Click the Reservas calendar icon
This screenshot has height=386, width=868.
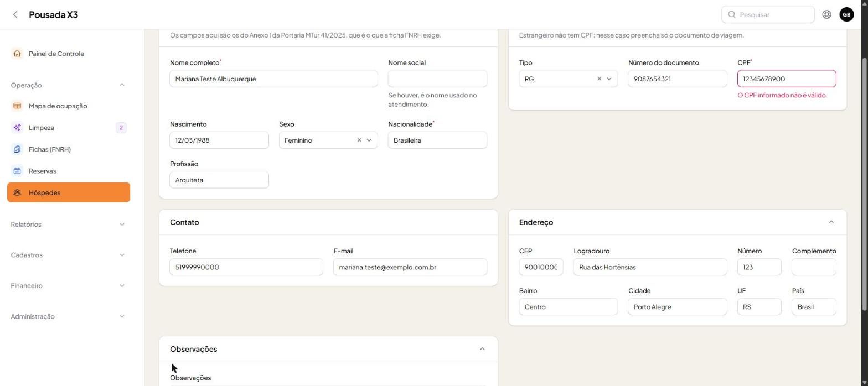pos(17,171)
